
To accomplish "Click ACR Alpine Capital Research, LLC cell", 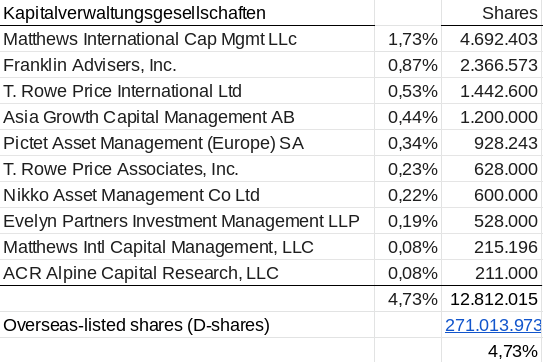I will pyautogui.click(x=187, y=273).
